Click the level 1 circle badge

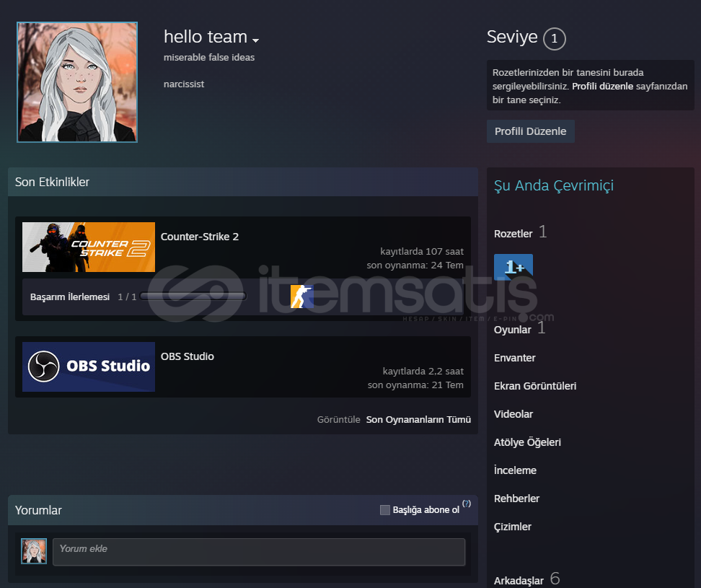pos(554,39)
